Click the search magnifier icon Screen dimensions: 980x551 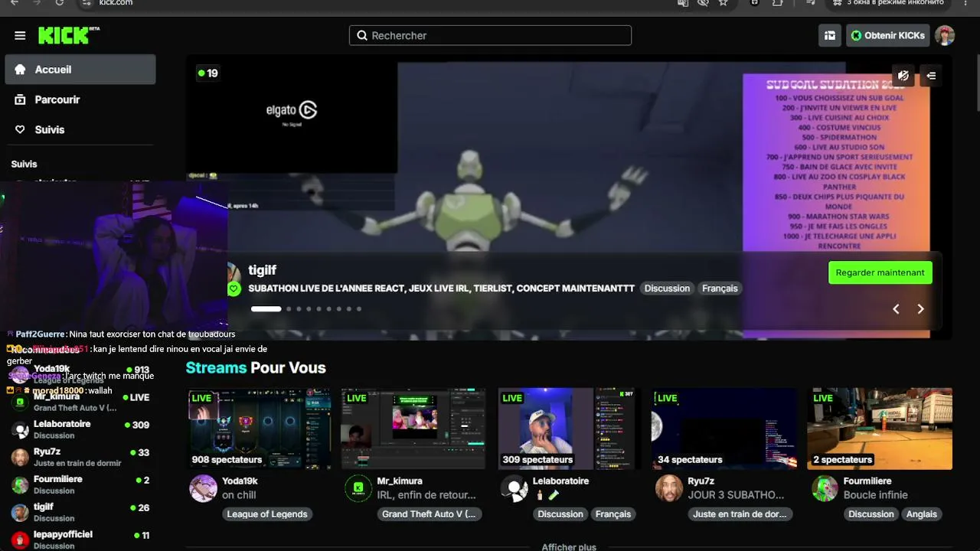tap(362, 35)
